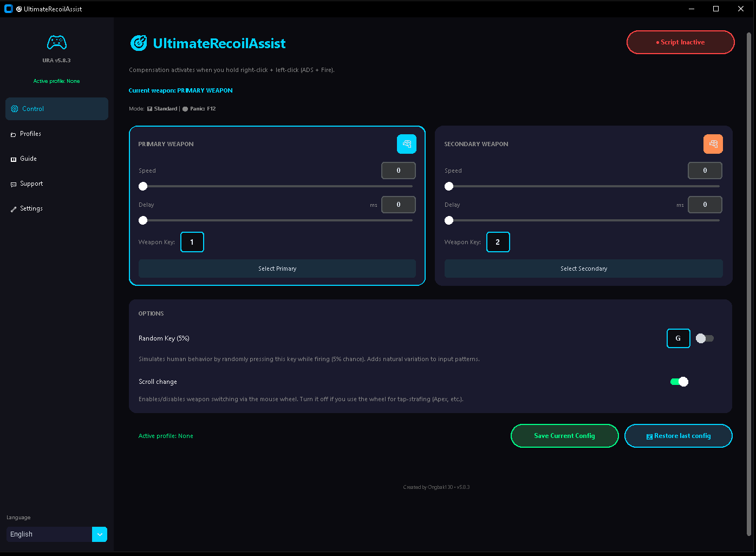Click the Control gear icon in sidebar

coord(15,109)
